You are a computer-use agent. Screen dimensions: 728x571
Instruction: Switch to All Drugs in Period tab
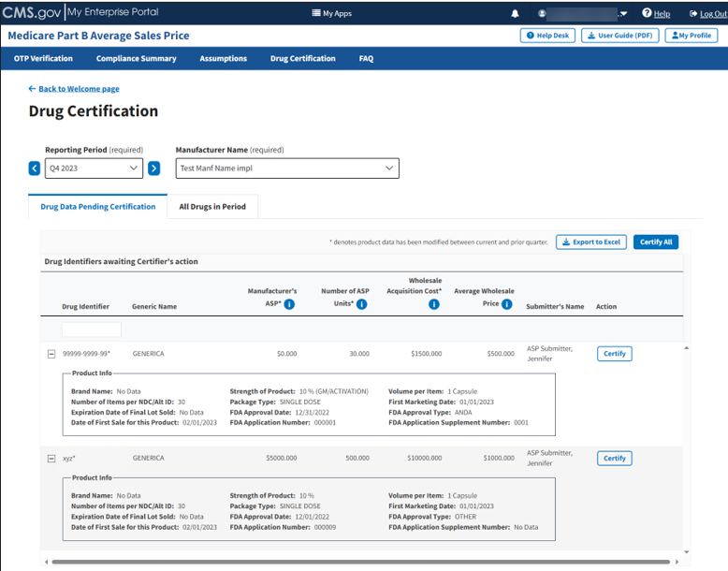(212, 207)
